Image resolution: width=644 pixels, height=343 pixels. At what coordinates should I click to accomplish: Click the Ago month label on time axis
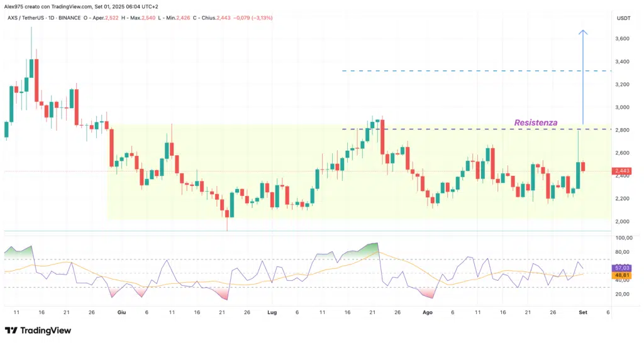[427, 312]
